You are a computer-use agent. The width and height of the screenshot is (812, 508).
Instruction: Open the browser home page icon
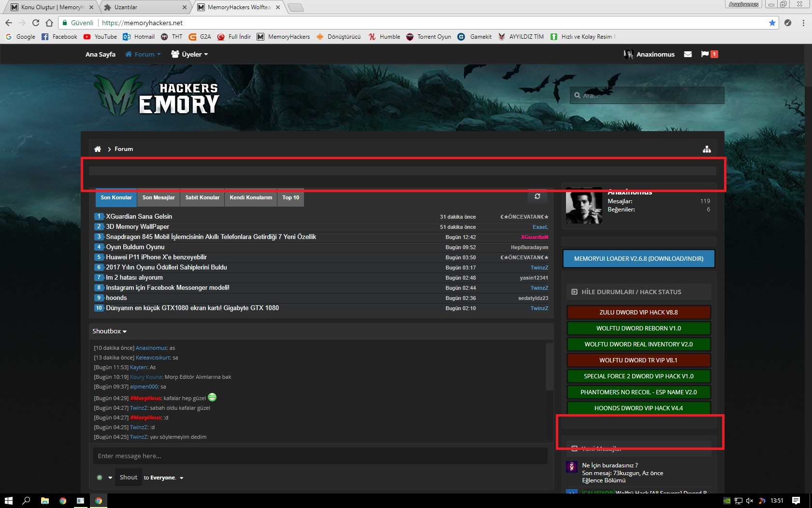[x=49, y=23]
